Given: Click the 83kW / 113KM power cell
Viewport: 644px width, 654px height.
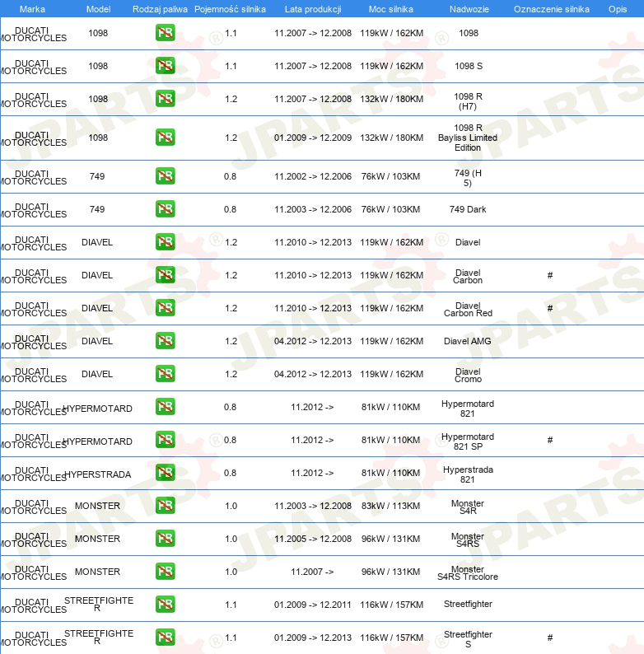Looking at the screenshot, I should tap(391, 506).
